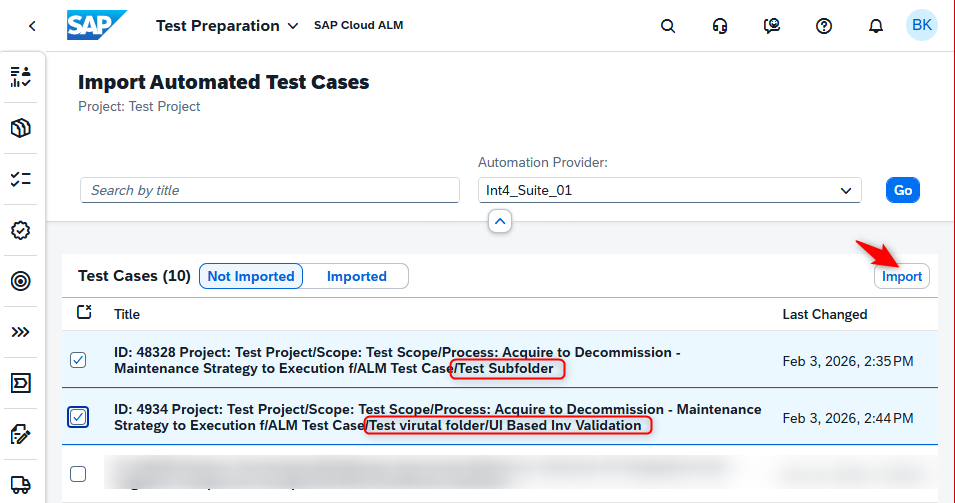Uncheck the ID: 4934 test case

click(x=78, y=417)
